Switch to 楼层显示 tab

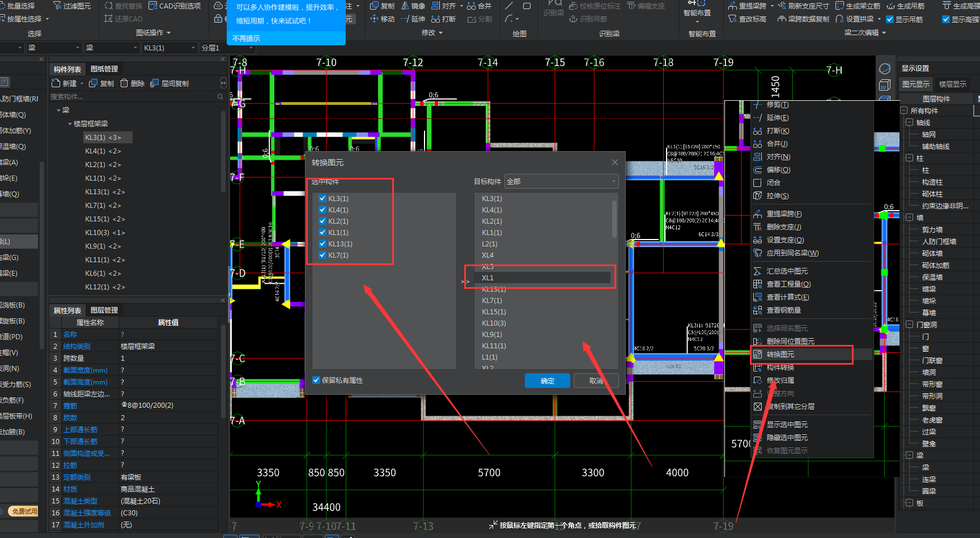tap(953, 84)
